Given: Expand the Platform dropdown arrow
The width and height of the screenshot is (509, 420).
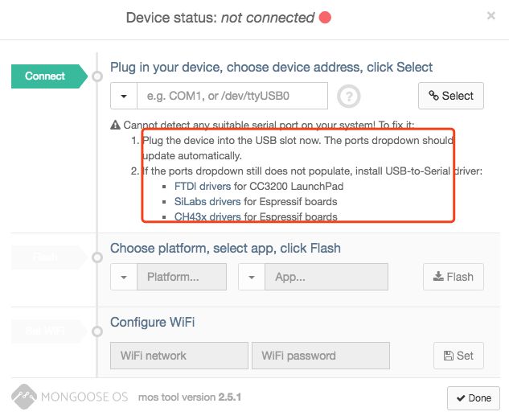Looking at the screenshot, I should pos(124,277).
